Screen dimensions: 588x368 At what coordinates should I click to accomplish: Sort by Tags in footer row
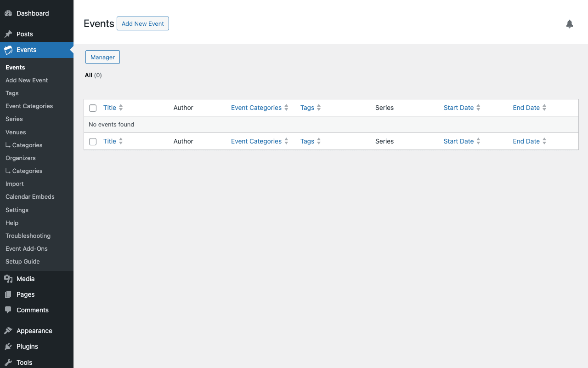(307, 141)
